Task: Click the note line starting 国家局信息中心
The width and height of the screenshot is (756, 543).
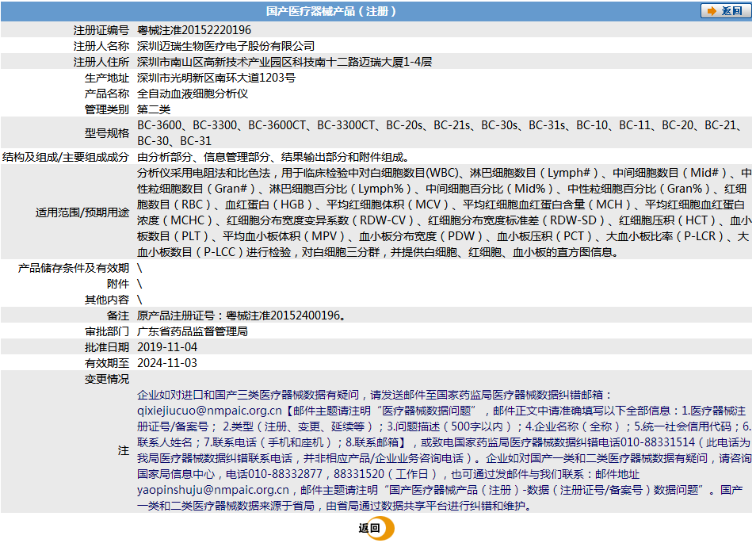Action: tap(388, 474)
